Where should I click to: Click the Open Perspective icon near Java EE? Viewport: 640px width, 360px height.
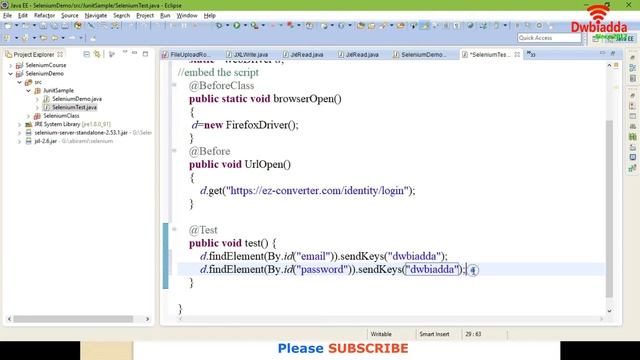tap(596, 38)
